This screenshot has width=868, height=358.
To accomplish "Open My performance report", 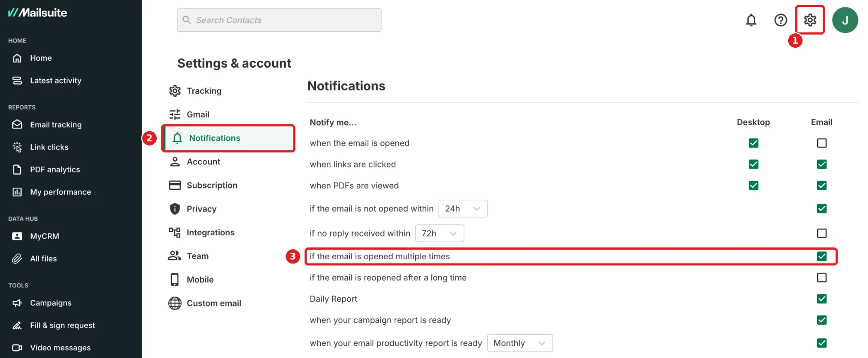I will (x=60, y=192).
